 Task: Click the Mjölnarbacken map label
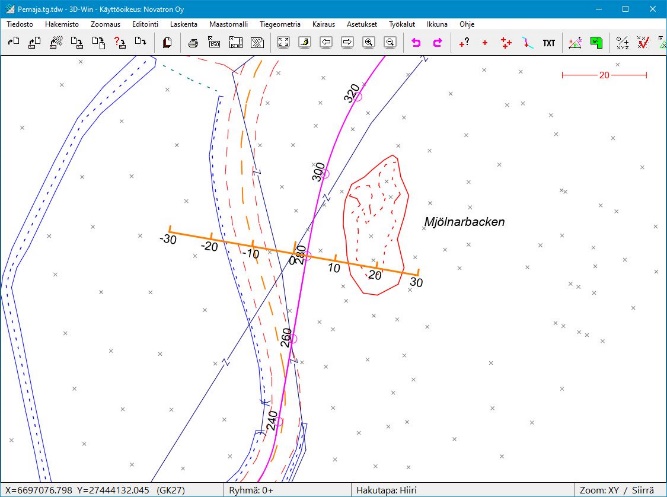(464, 221)
